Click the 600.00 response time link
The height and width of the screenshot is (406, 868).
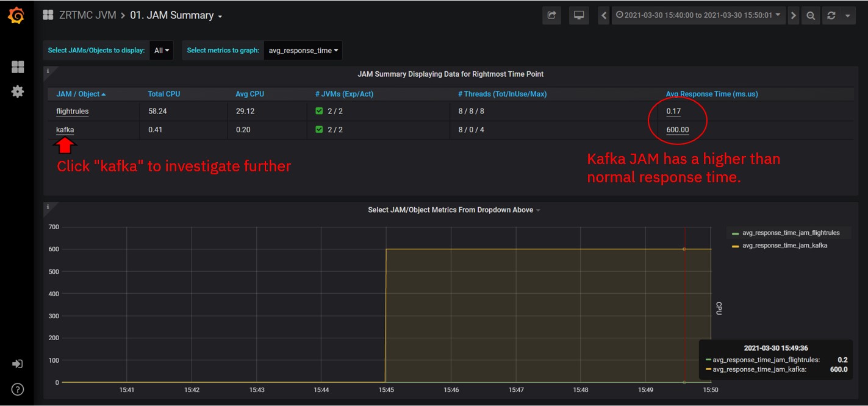678,130
